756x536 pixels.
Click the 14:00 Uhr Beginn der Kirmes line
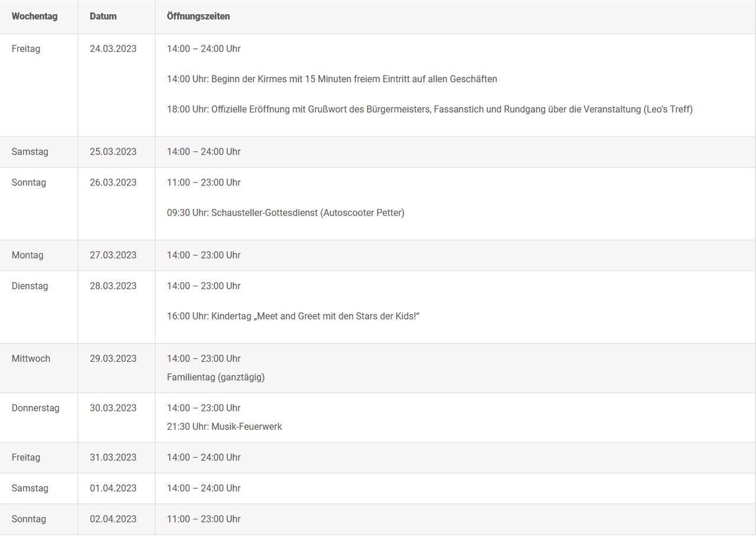coord(331,79)
